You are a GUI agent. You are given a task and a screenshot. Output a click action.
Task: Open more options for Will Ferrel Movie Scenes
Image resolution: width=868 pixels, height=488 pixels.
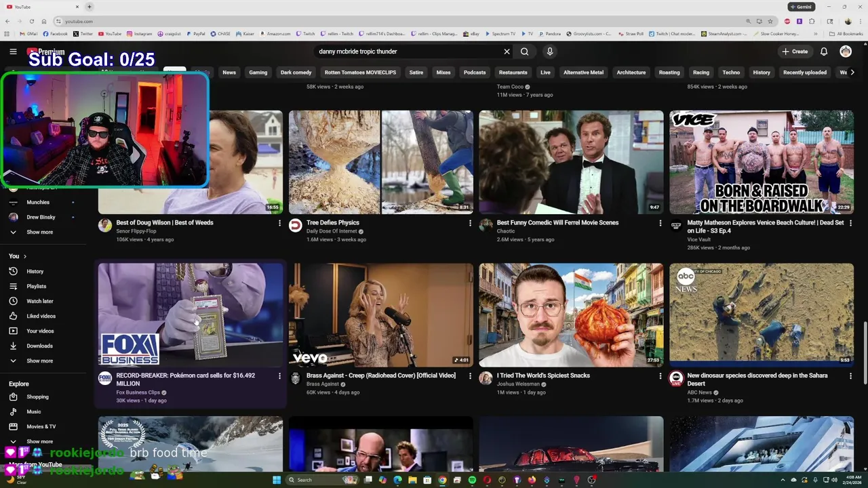660,223
